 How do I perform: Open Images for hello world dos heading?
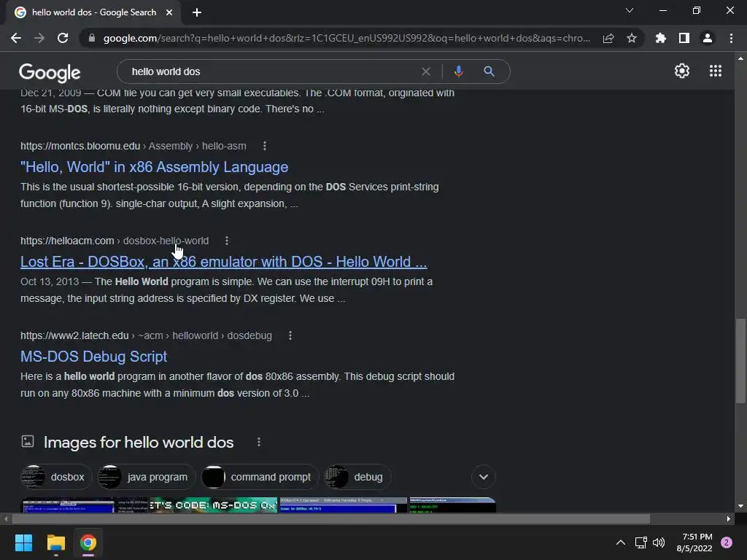pos(139,443)
